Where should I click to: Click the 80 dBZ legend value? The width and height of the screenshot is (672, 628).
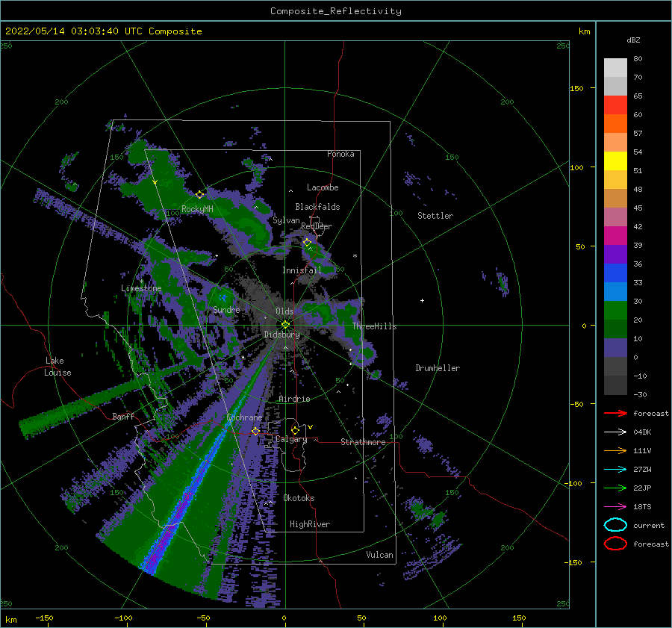638,59
